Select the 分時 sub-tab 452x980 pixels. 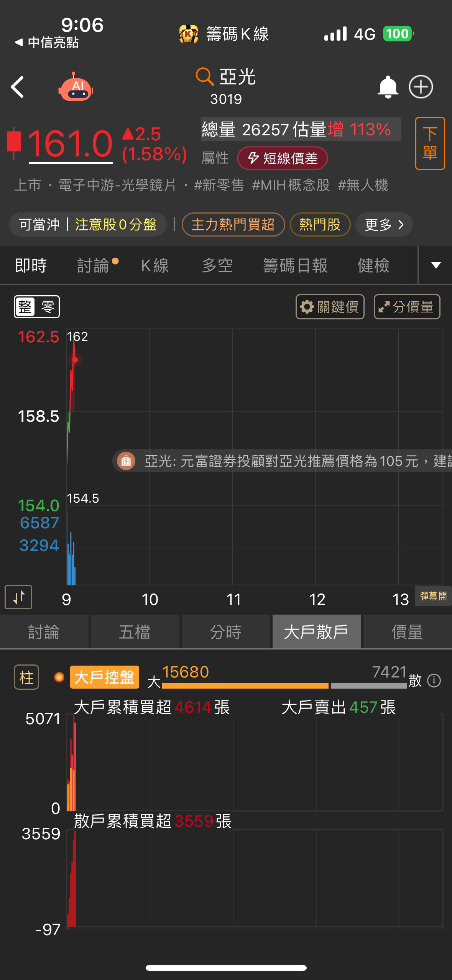point(226,632)
